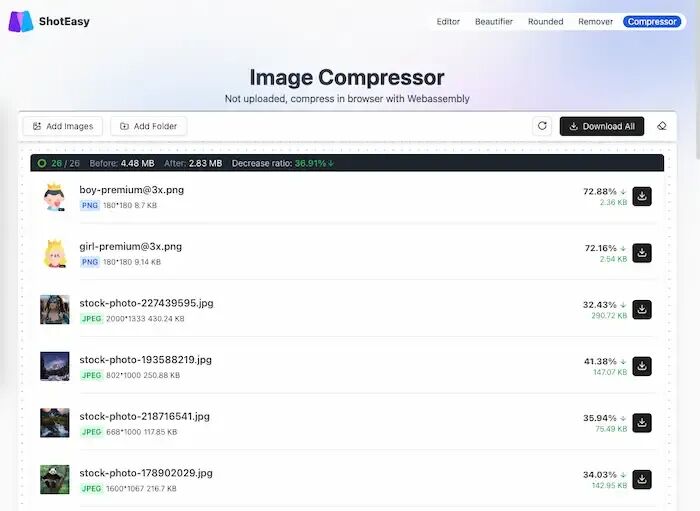Click the JPEG badge on stock-photo-218716541 row

click(92, 432)
